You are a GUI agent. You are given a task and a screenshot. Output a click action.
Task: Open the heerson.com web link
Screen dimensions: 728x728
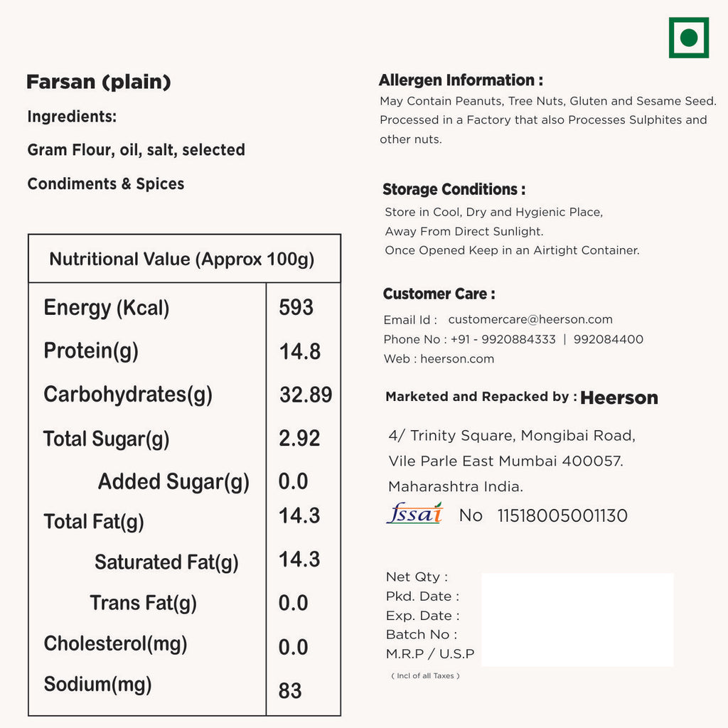tap(457, 359)
